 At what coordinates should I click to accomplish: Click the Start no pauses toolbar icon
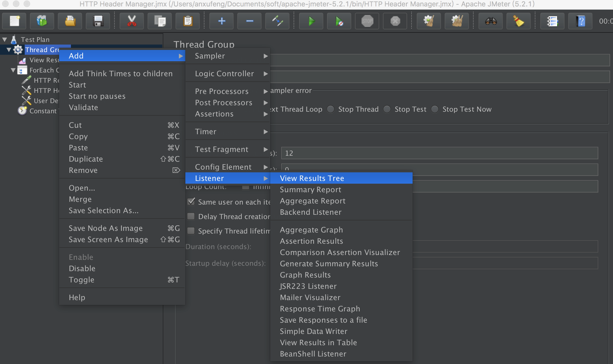point(339,21)
